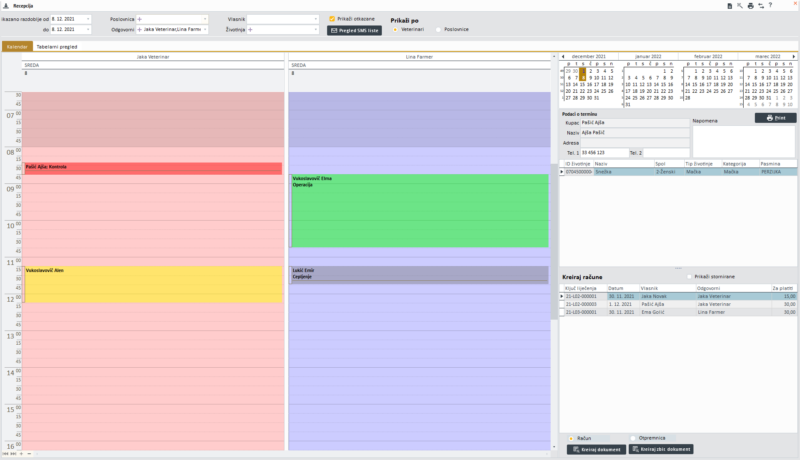This screenshot has width=800, height=460.
Task: Click the Pregled SMS liste button
Action: (x=355, y=31)
